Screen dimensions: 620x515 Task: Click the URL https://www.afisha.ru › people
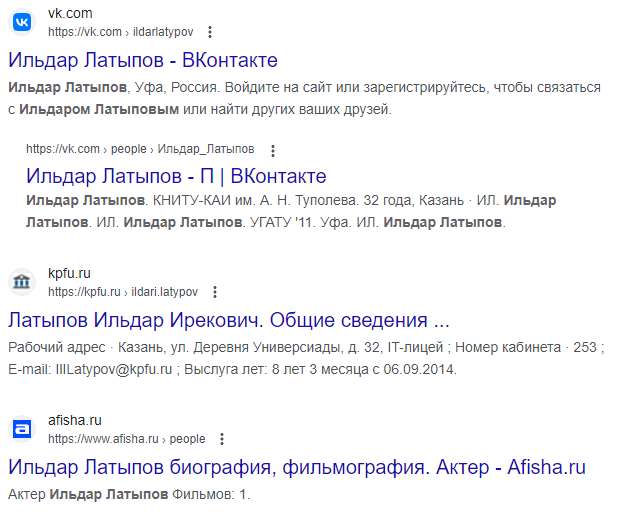127,439
